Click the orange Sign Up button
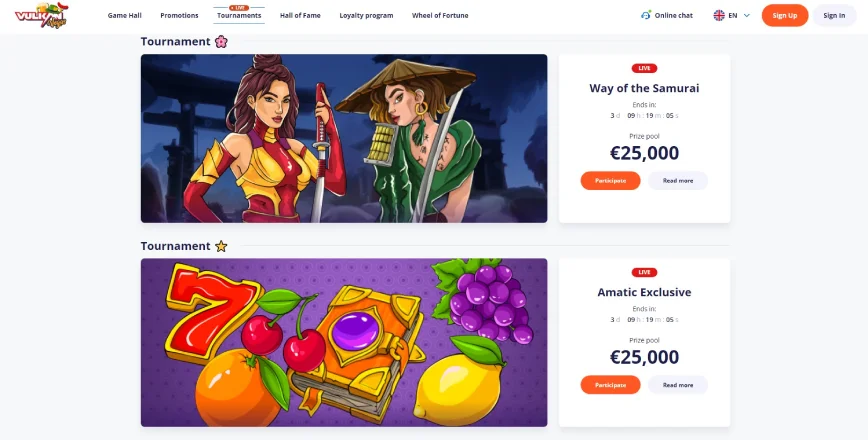 pyautogui.click(x=785, y=15)
